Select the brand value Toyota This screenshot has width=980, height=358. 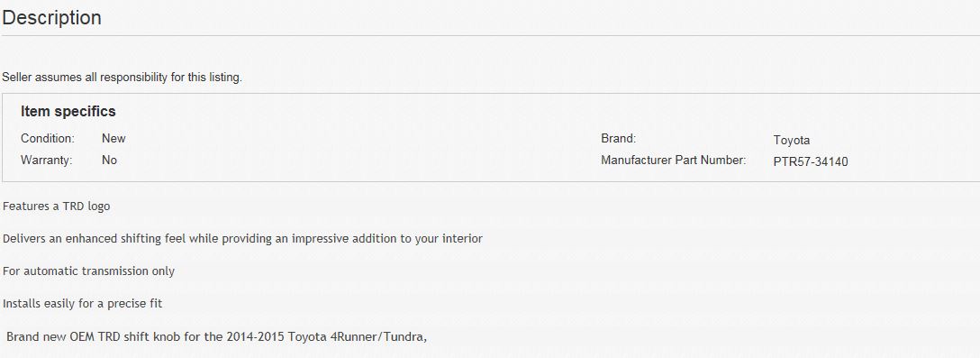(x=791, y=140)
